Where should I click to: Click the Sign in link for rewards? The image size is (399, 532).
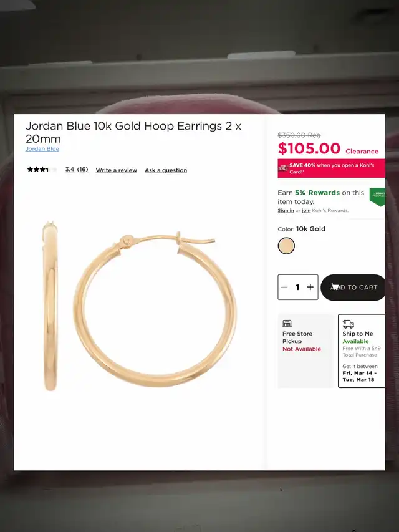[286, 211]
